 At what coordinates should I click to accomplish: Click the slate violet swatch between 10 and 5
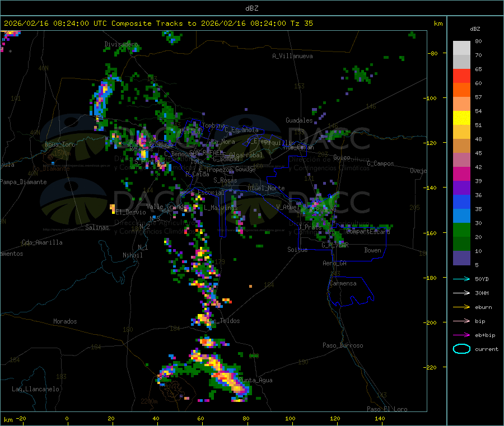[461, 258]
